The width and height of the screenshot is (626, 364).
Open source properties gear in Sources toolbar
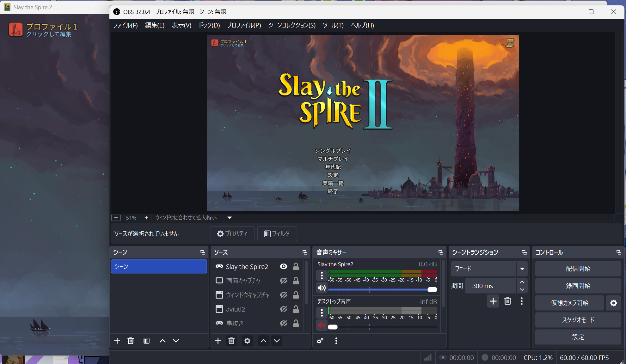pos(247,341)
